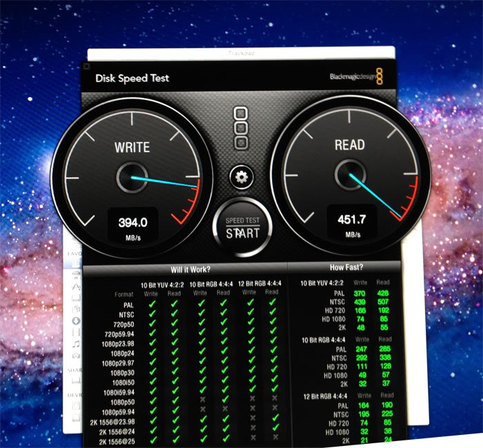The image size is (483, 448).
Task: Click the 439 write value in How Fast
Action: (x=359, y=302)
